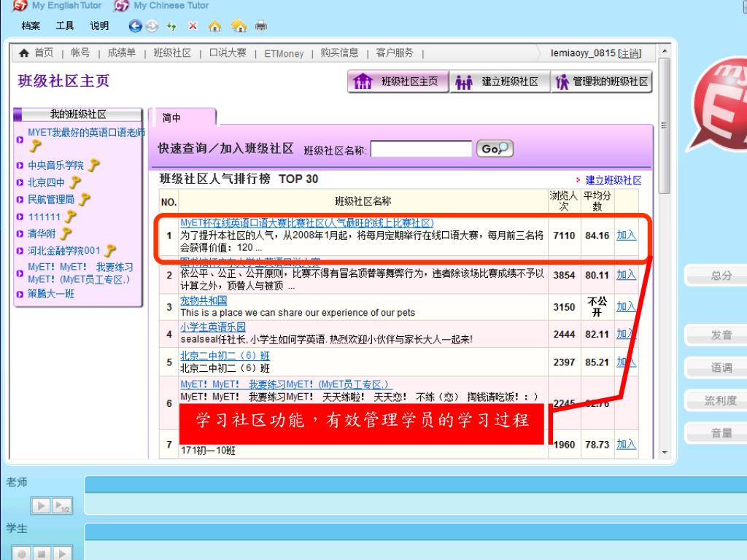Open 河北金融学院001 in my communities
Image resolution: width=747 pixels, height=560 pixels.
click(x=64, y=251)
